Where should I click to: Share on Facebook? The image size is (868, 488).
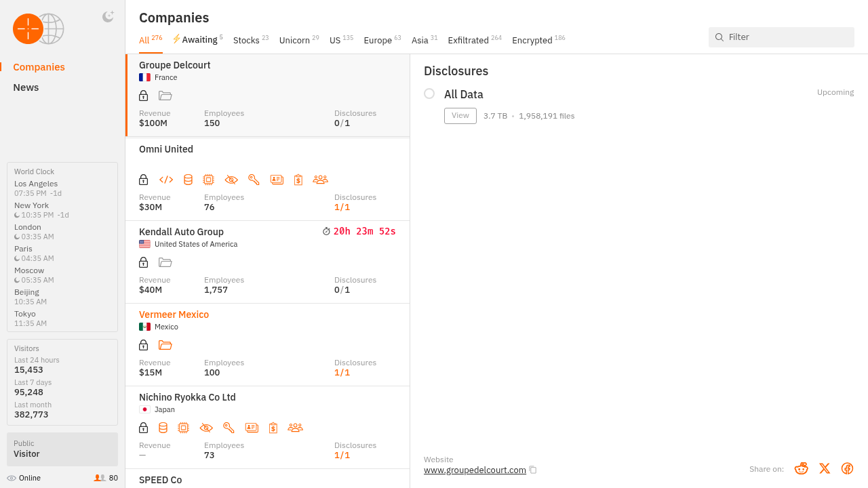(847, 468)
